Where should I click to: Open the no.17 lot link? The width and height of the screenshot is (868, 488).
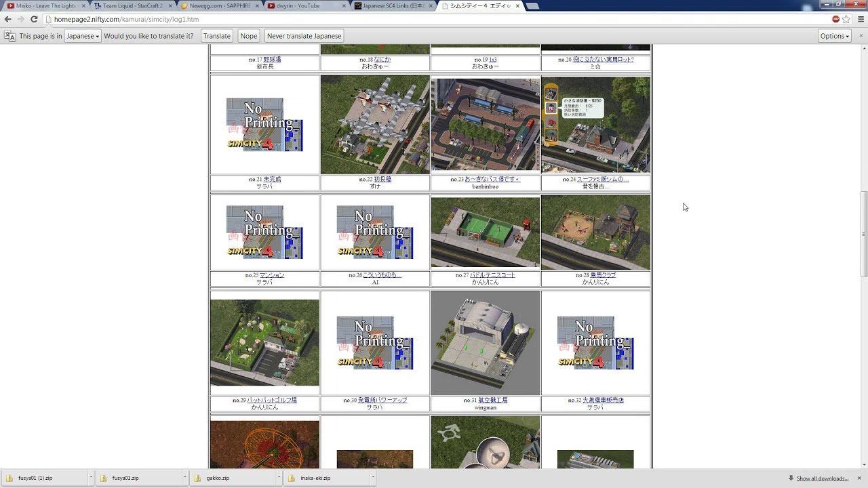point(272,60)
